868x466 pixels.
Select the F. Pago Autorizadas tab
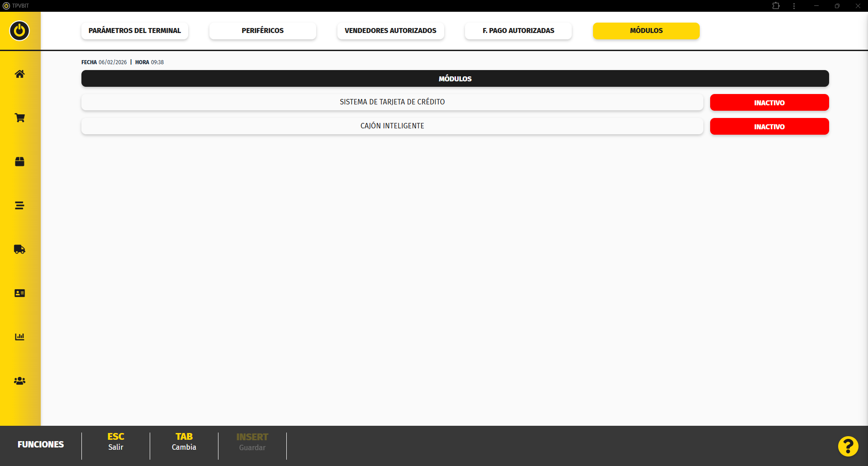[x=518, y=31]
